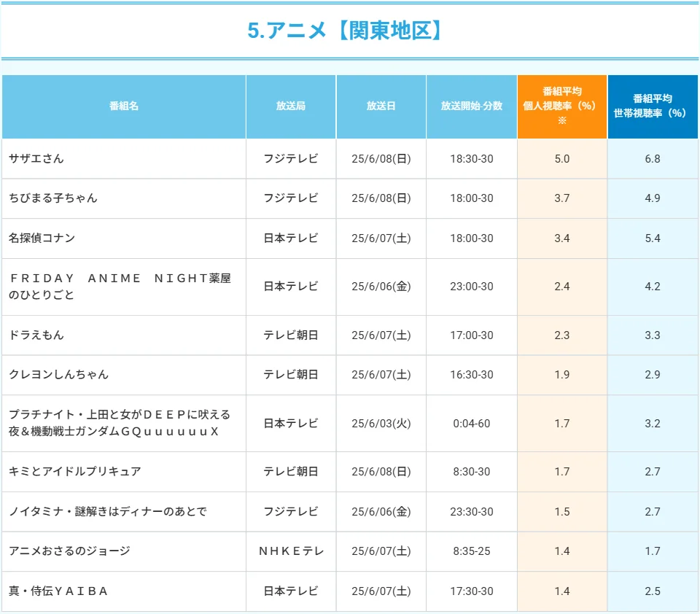Click the 4.9 household rating value

click(x=652, y=198)
